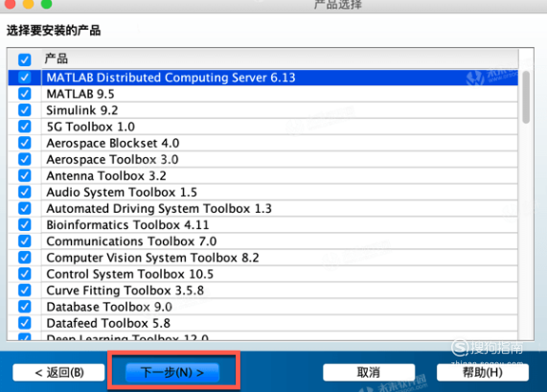Click the product list scrollbar thumb
Image resolution: width=547 pixels, height=392 pixels.
[x=526, y=97]
